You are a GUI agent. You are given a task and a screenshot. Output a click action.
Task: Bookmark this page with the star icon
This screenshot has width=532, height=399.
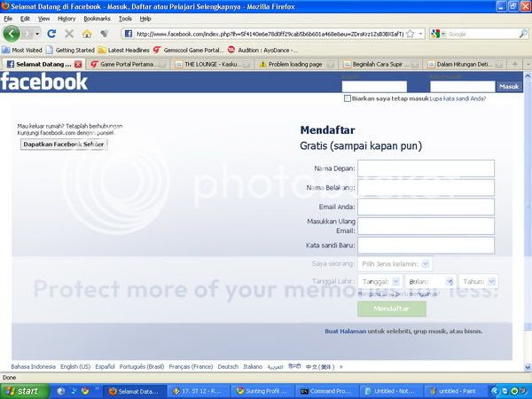(411, 34)
